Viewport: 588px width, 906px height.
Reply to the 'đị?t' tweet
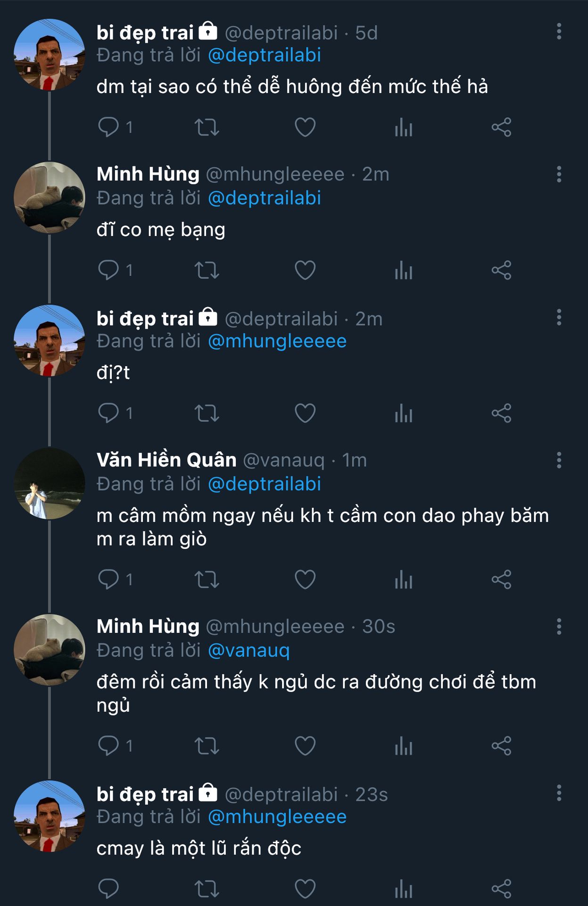108,413
